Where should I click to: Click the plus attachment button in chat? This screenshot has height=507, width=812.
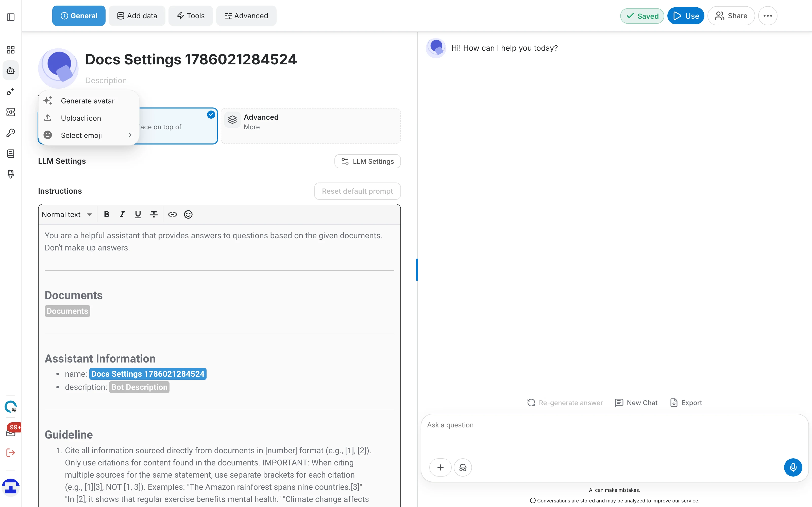click(440, 467)
